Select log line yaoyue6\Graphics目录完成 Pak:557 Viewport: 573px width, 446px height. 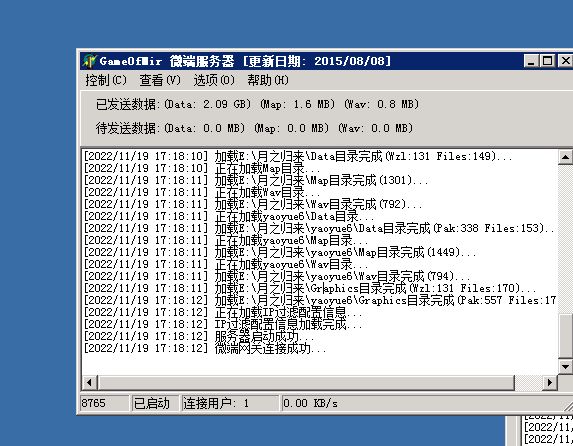pyautogui.click(x=320, y=301)
